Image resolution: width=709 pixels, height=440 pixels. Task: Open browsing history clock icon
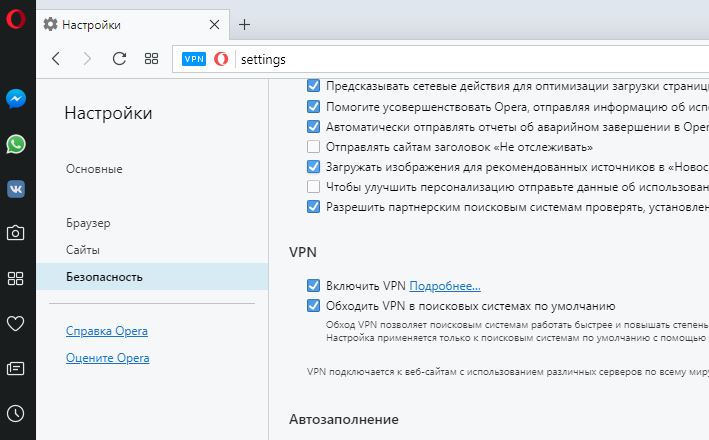(15, 413)
